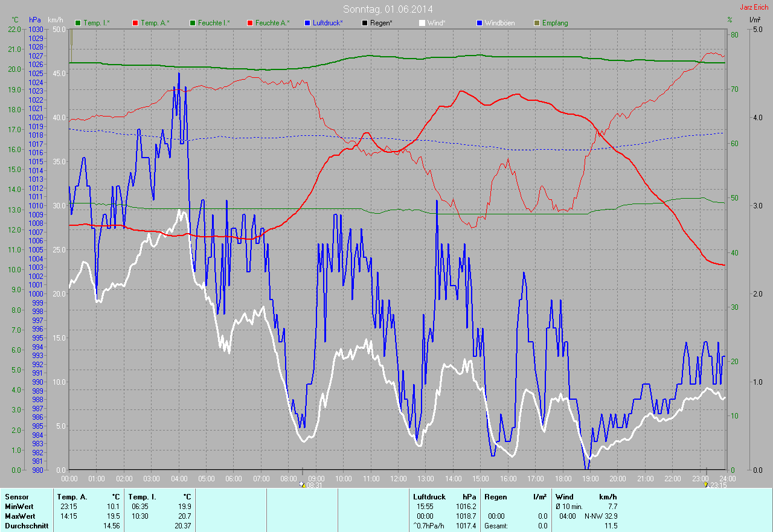Click the '18:00' time axis label
773x532 pixels.
pos(563,478)
